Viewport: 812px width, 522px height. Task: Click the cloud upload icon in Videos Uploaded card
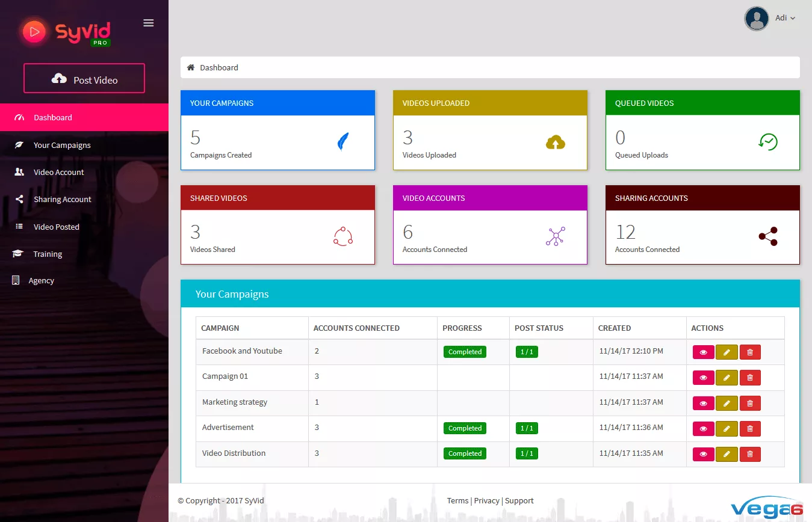coord(555,143)
